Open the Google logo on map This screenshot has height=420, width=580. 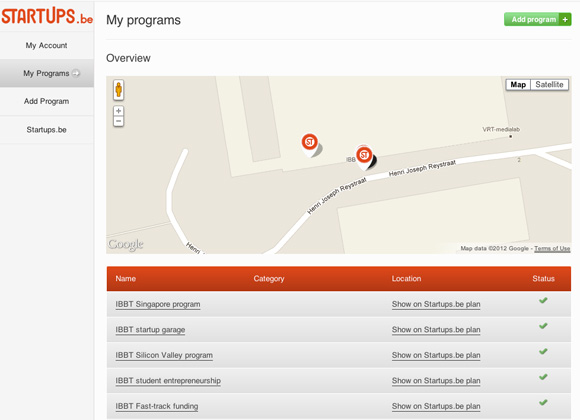click(126, 244)
